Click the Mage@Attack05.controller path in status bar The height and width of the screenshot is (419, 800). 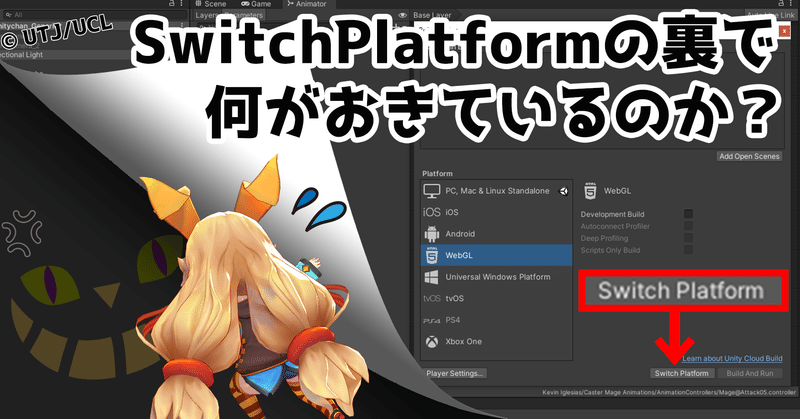point(669,392)
